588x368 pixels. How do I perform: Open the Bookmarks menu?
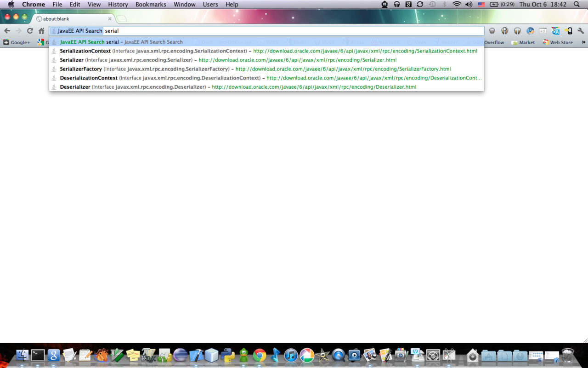point(151,4)
